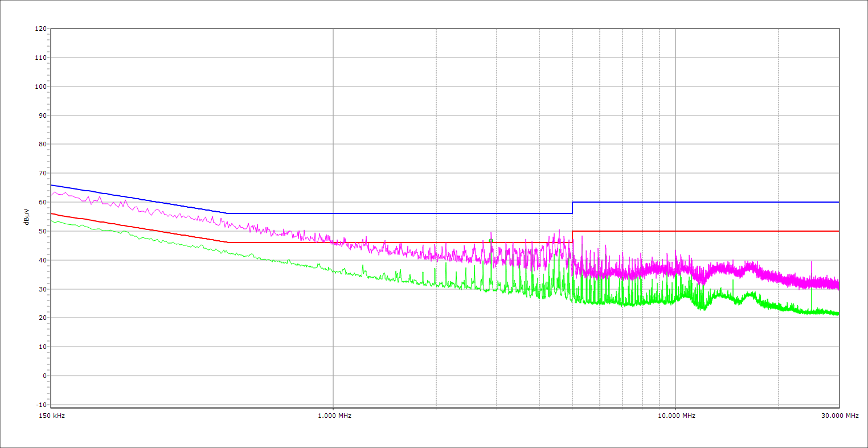Click the 100 value on the y-axis
The height and width of the screenshot is (448, 868).
(x=40, y=87)
